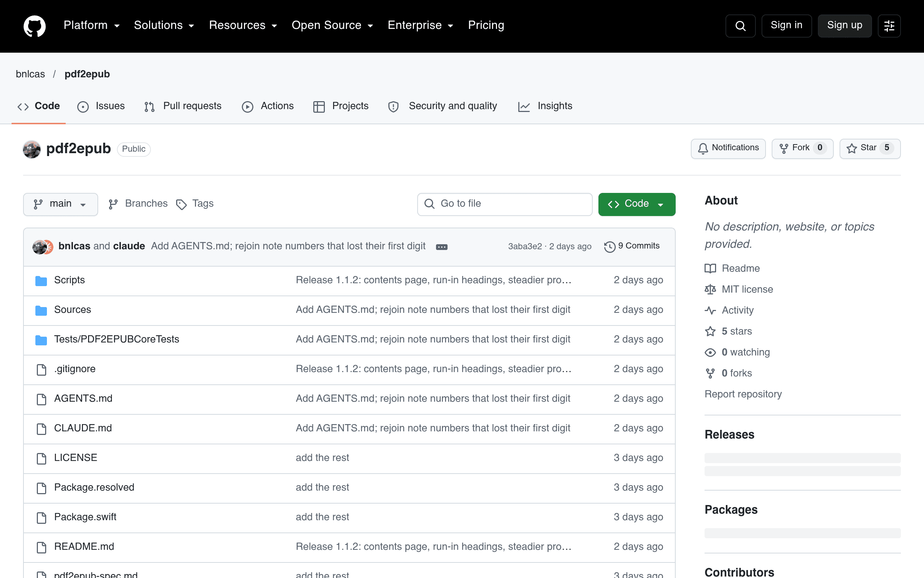Screen dimensions: 924x578
Task: Open the Security and quality tab
Action: pyautogui.click(x=443, y=106)
